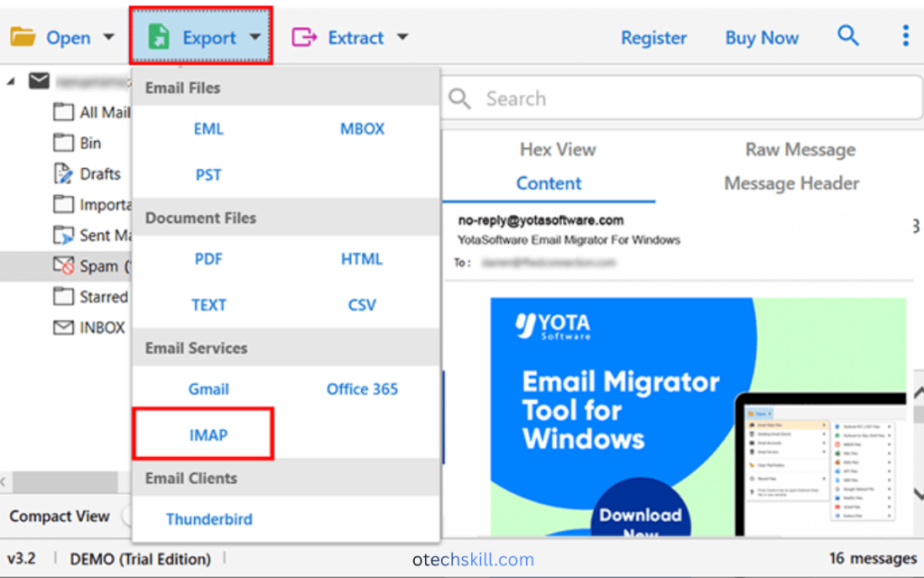Screen dimensions: 924x578
Task: Select Gmail email service export
Action: 208,389
